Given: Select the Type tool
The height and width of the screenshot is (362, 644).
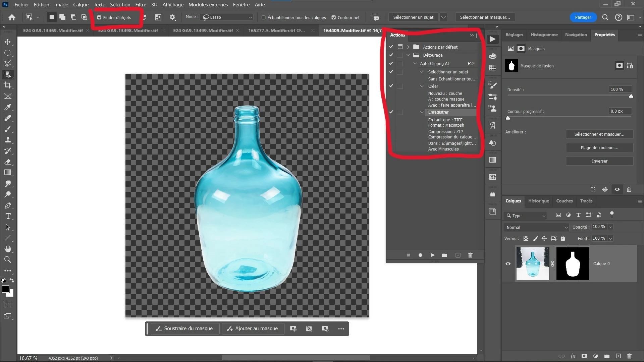Looking at the screenshot, I should pyautogui.click(x=8, y=216).
